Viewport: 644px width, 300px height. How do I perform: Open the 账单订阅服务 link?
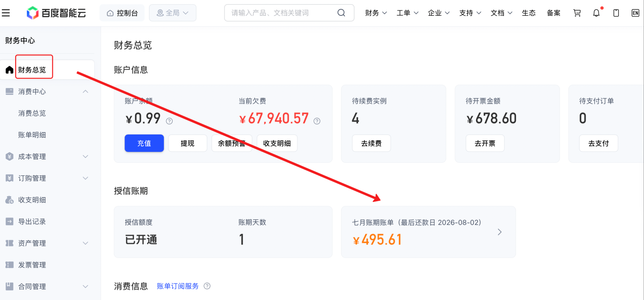178,286
